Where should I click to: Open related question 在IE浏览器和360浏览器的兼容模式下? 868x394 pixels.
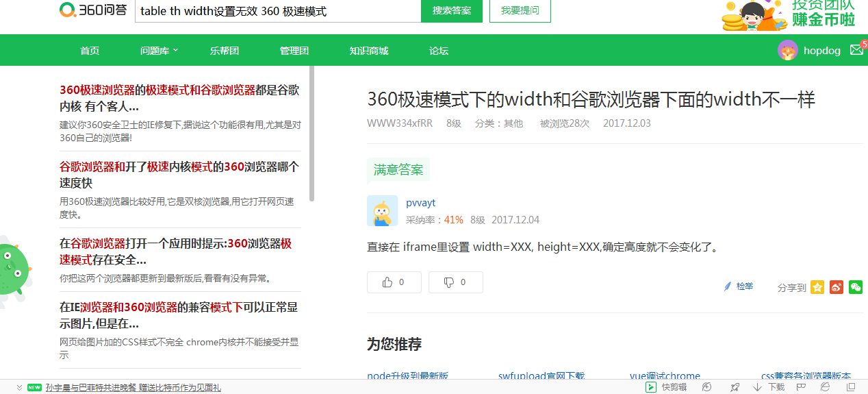179,315
